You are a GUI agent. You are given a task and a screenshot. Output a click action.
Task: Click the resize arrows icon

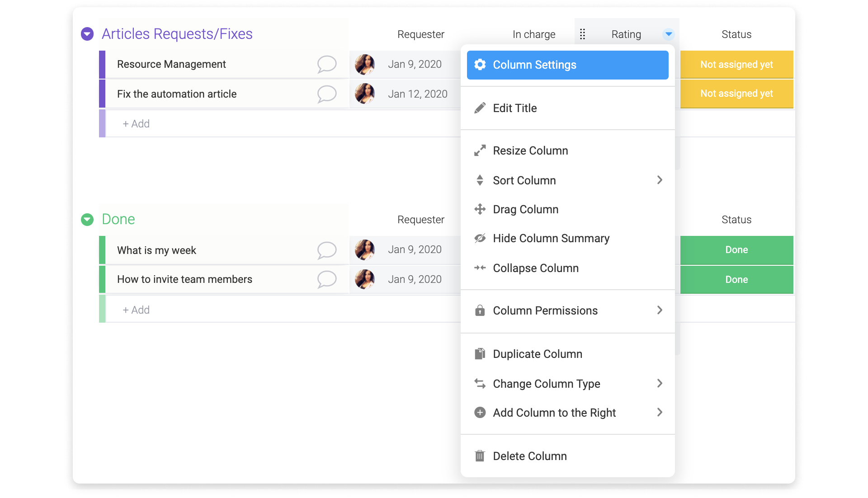coord(480,150)
